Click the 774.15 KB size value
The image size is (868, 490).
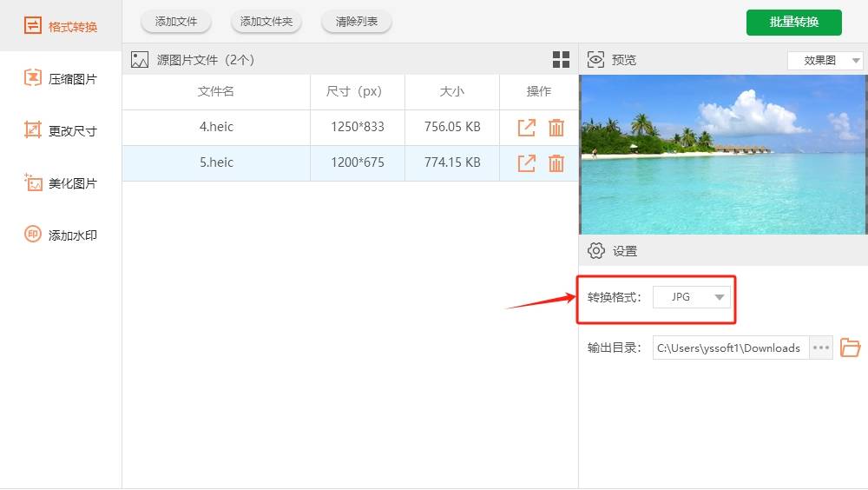click(452, 162)
